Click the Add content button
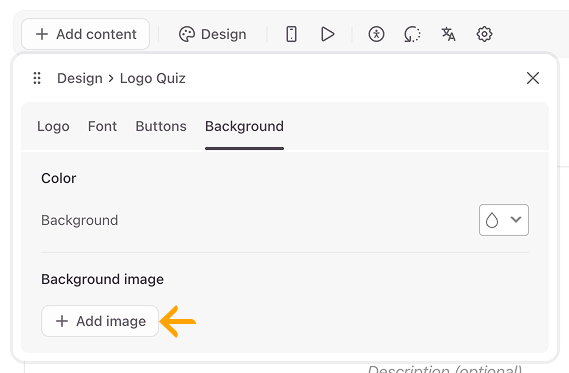569x373 pixels. click(85, 34)
